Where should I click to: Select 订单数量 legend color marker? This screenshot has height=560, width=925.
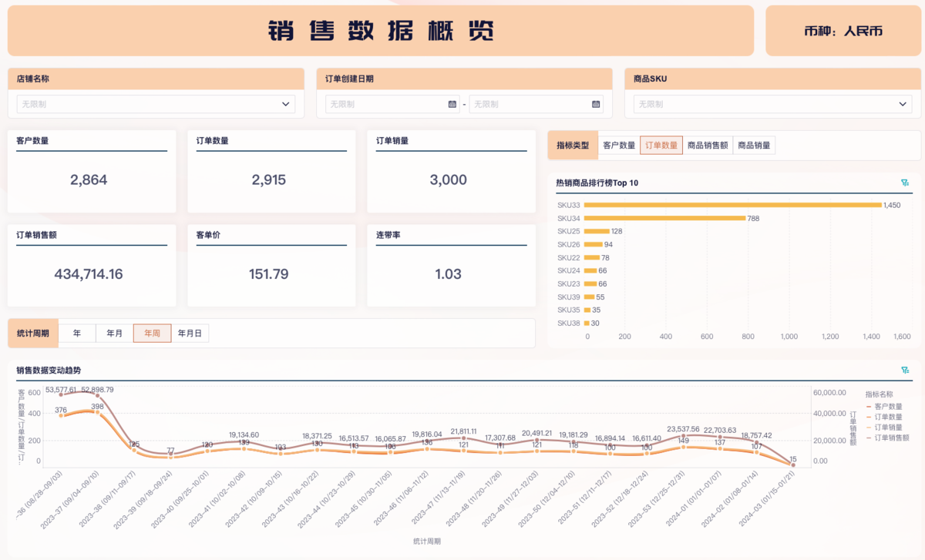(x=869, y=417)
